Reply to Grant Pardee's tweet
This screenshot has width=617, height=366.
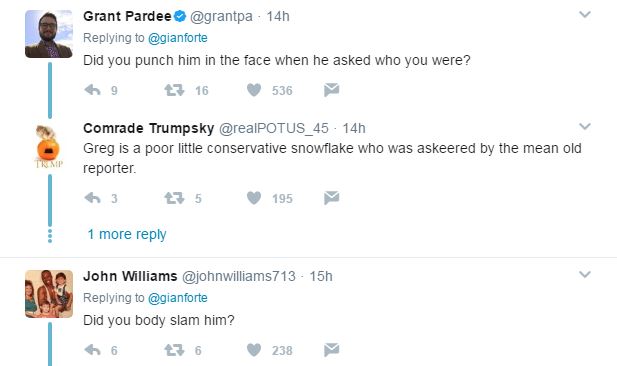coord(92,90)
